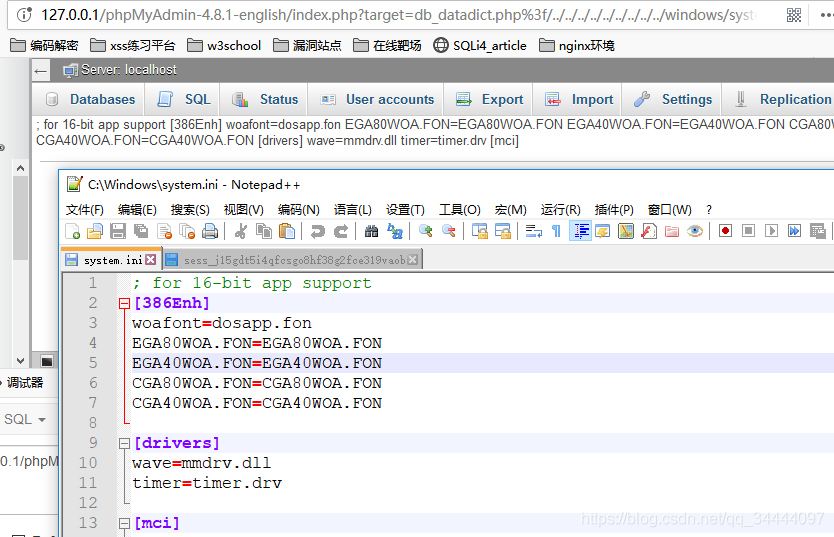834x537 pixels.
Task: Close the sess_ file tab
Action: pos(412,259)
